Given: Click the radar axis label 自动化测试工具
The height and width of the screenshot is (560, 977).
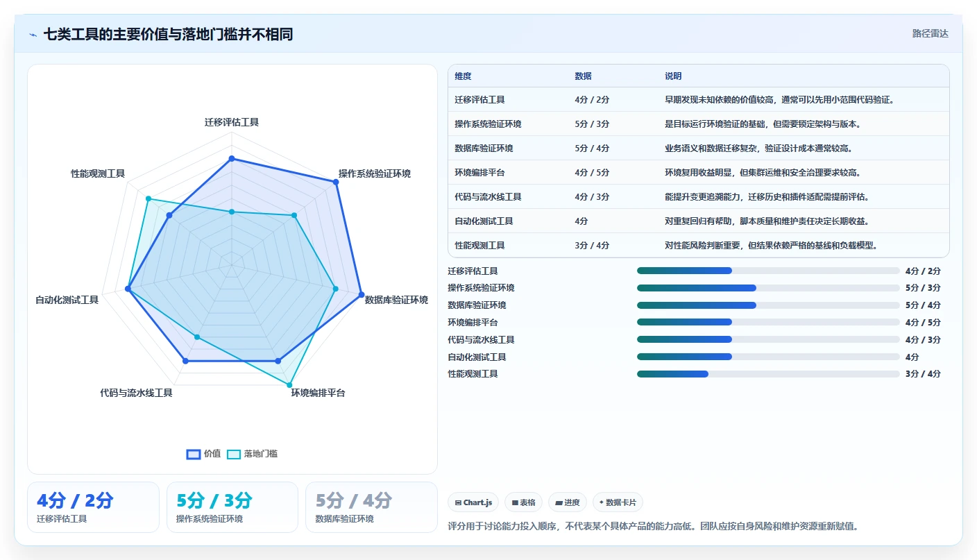Looking at the screenshot, I should [67, 300].
